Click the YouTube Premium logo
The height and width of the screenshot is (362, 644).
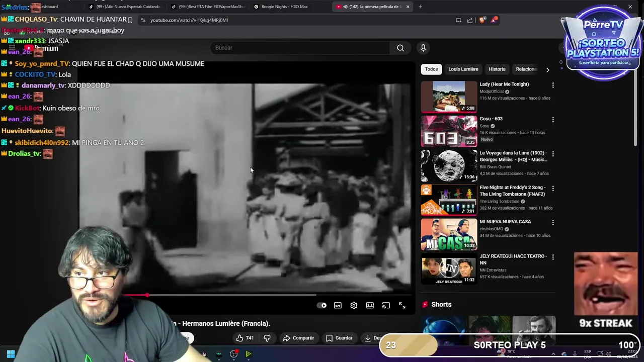click(41, 48)
